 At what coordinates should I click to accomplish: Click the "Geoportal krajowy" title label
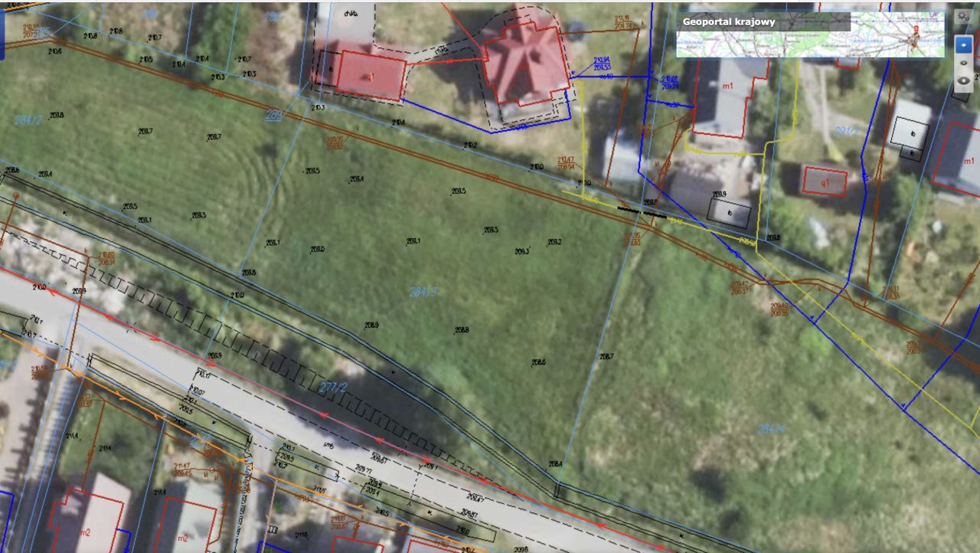click(x=728, y=22)
